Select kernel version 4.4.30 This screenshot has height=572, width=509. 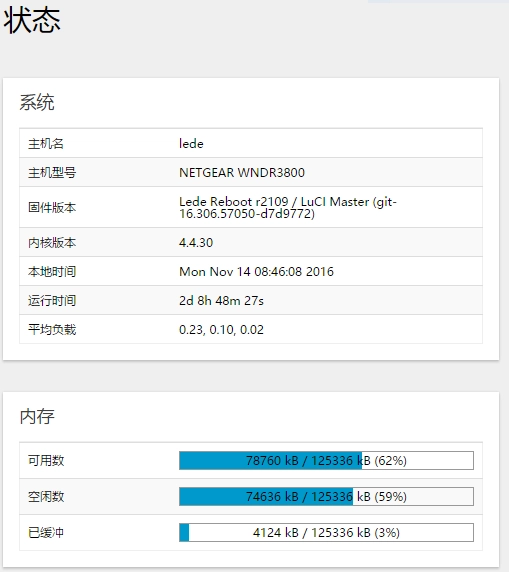click(196, 243)
